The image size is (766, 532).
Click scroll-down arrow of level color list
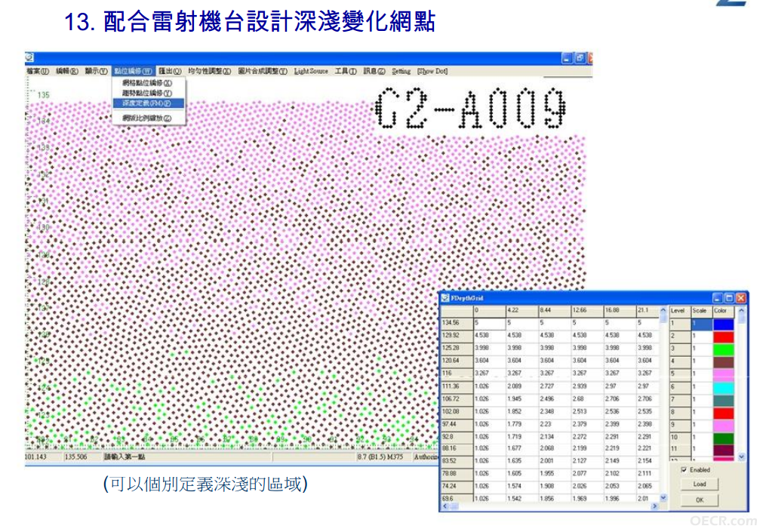click(741, 457)
